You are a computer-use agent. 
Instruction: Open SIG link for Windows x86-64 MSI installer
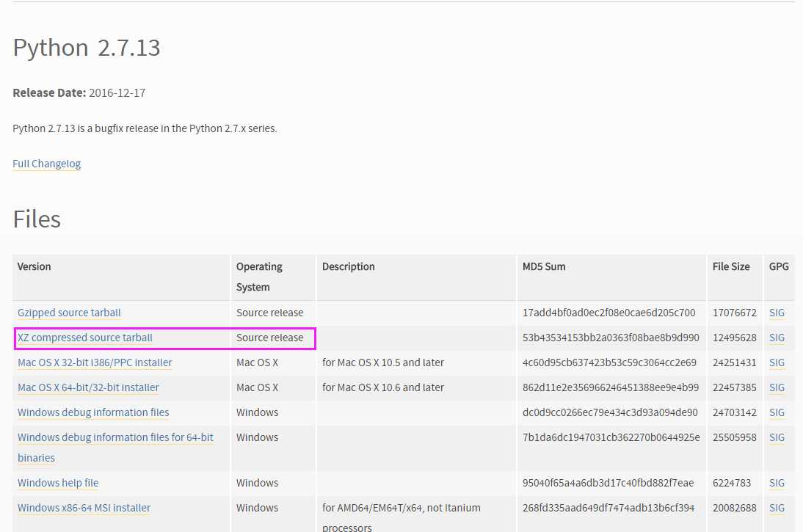click(x=777, y=508)
